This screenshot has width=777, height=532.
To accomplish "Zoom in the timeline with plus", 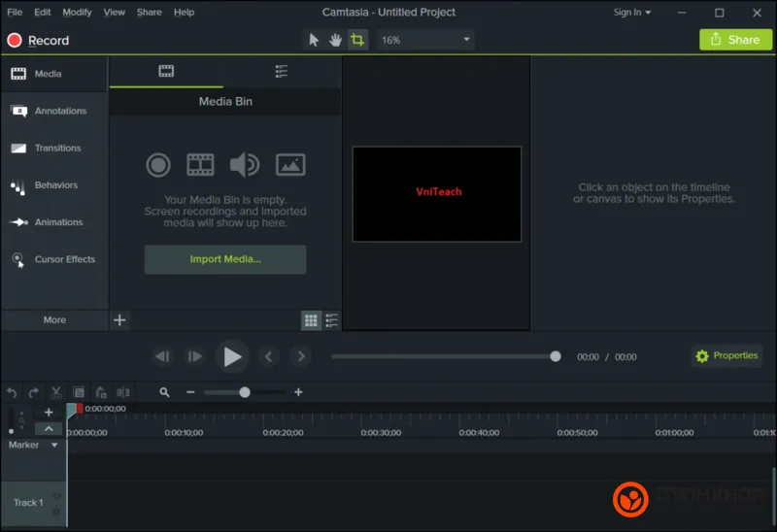I will click(298, 392).
